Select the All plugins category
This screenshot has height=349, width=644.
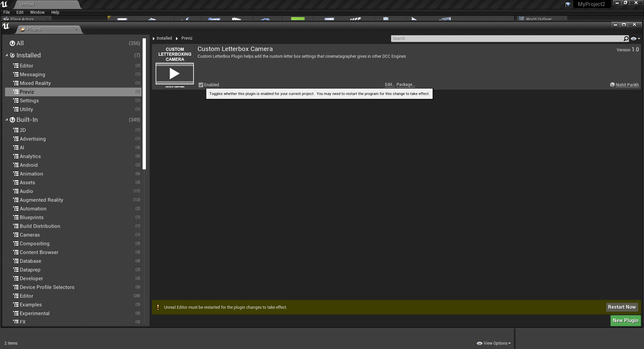(73, 43)
